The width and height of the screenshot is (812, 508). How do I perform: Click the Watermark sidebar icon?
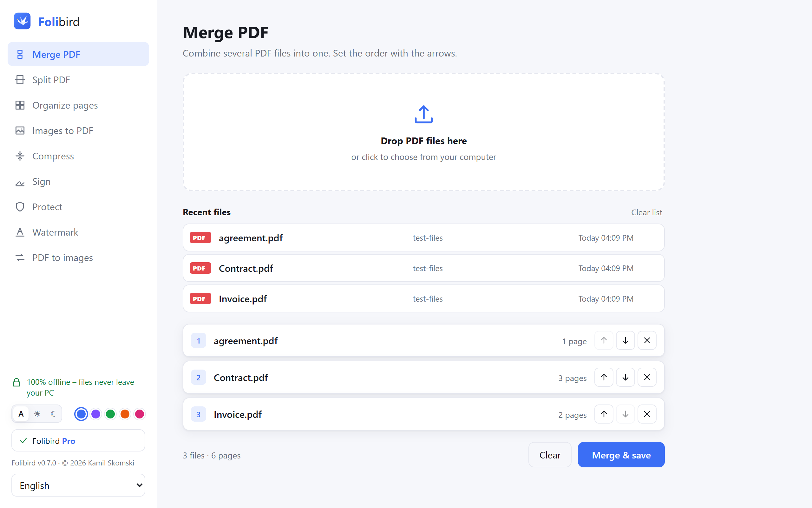pos(20,232)
